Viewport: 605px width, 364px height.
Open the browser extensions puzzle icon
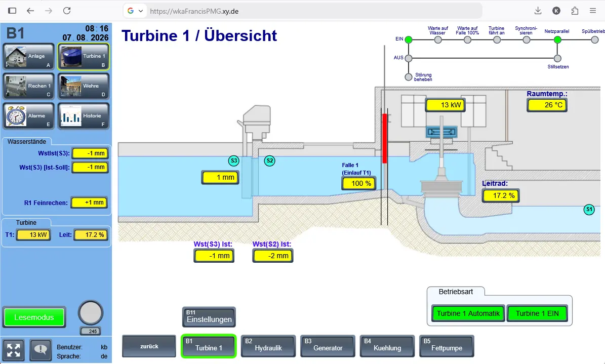575,11
